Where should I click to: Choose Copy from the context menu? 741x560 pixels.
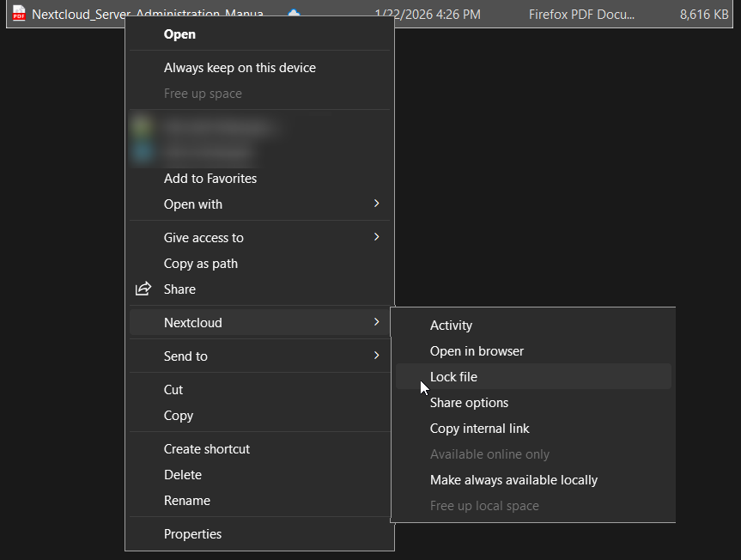point(260,416)
